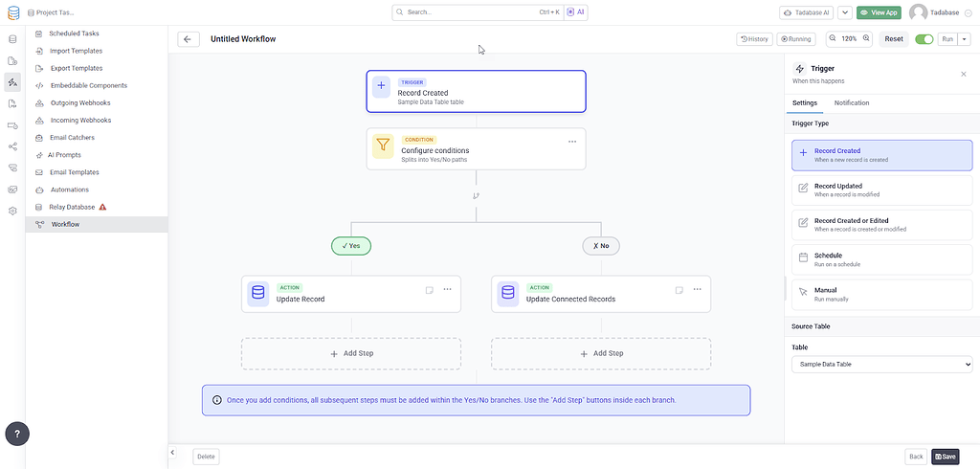Open the three-dot menu on Update Connected Records

click(x=697, y=289)
